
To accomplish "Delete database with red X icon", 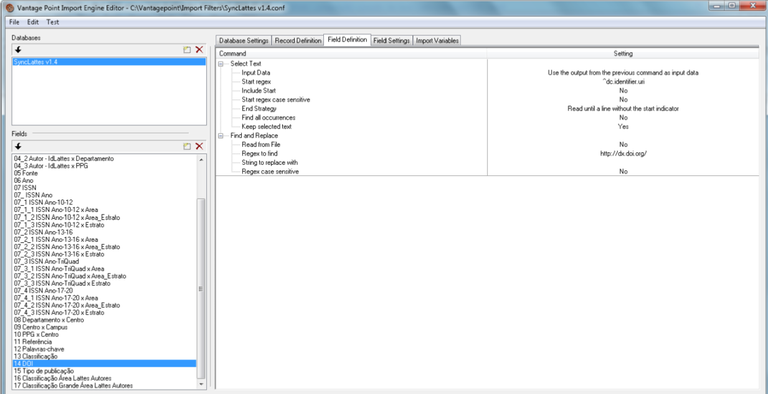I will pos(199,49).
